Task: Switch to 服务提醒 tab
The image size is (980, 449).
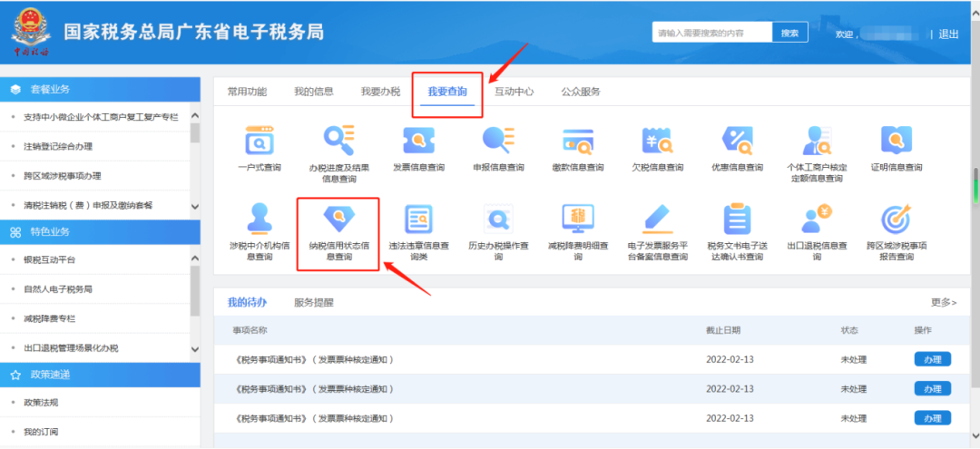Action: point(314,303)
